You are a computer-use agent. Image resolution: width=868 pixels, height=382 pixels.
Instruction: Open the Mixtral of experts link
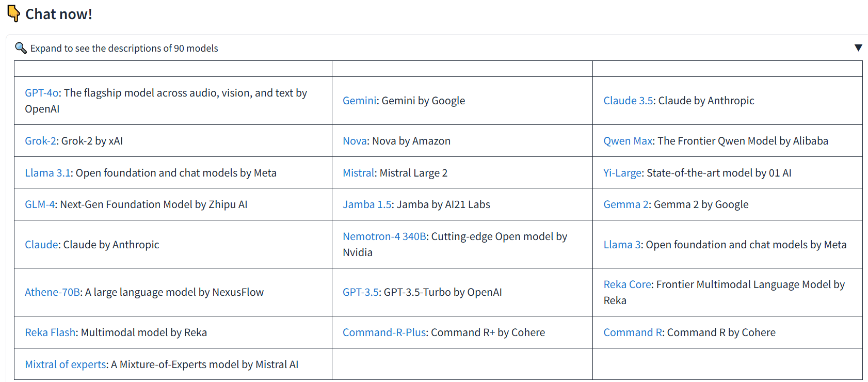click(x=66, y=364)
